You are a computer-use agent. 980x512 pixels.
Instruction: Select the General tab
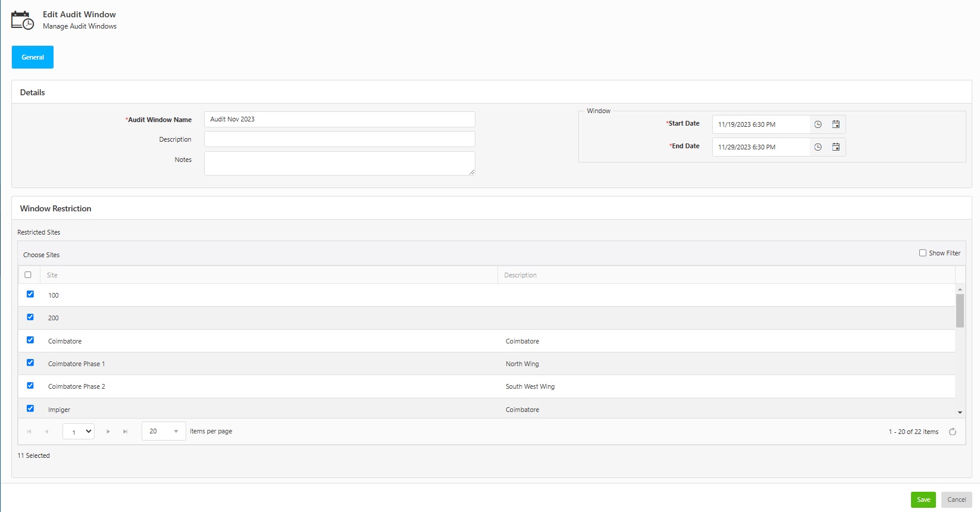click(33, 57)
